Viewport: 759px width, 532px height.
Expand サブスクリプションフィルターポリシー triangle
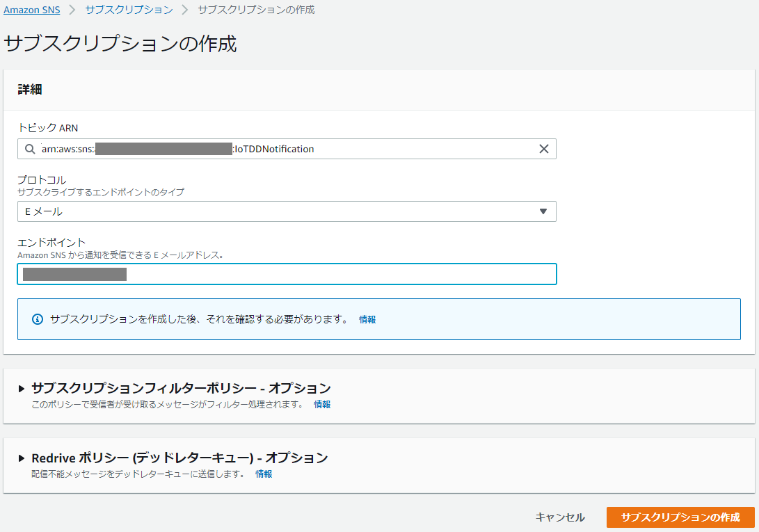point(22,389)
